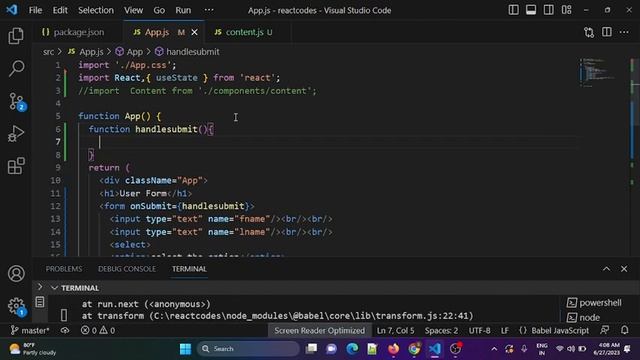Screen dimensions: 640x360
Task: Click the handlesubmit breadcrumb
Action: [x=187, y=52]
